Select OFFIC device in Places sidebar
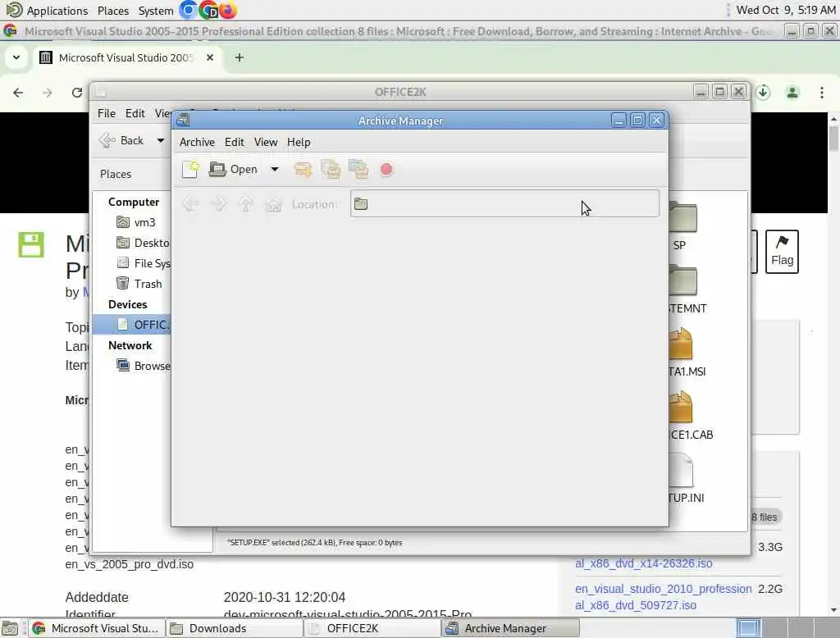Screen dimensions: 840x638 132,325
